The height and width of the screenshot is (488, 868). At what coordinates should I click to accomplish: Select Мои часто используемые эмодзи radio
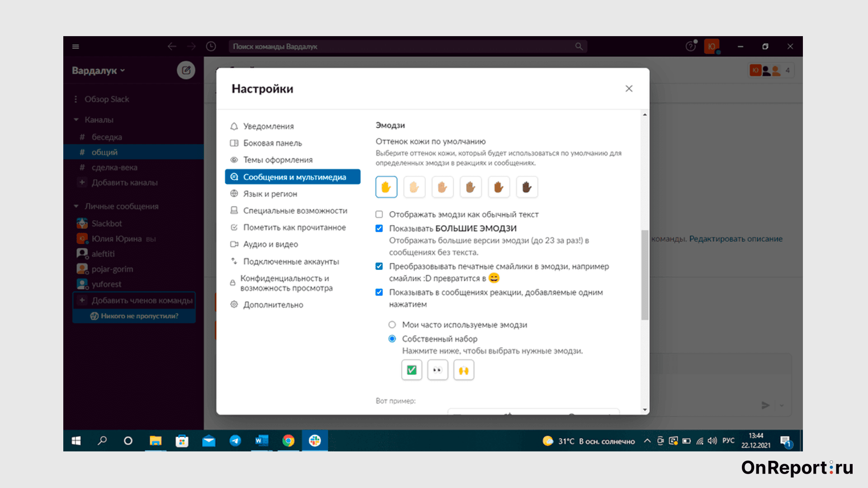click(x=392, y=325)
